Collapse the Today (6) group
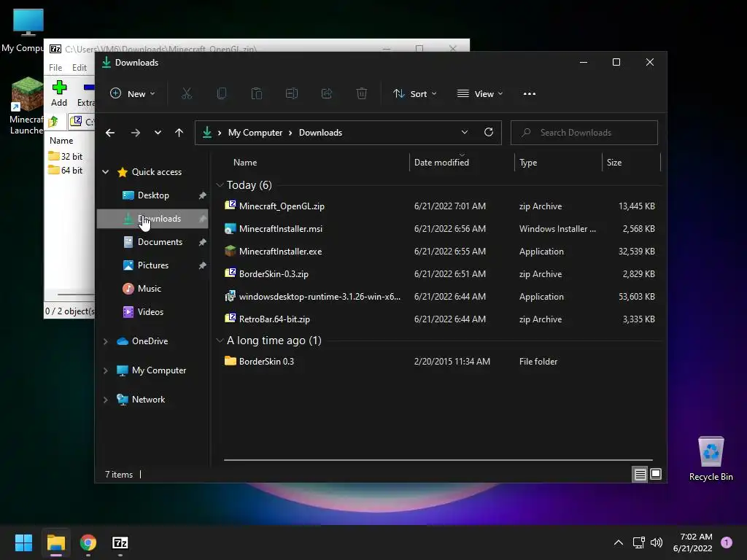 point(220,184)
